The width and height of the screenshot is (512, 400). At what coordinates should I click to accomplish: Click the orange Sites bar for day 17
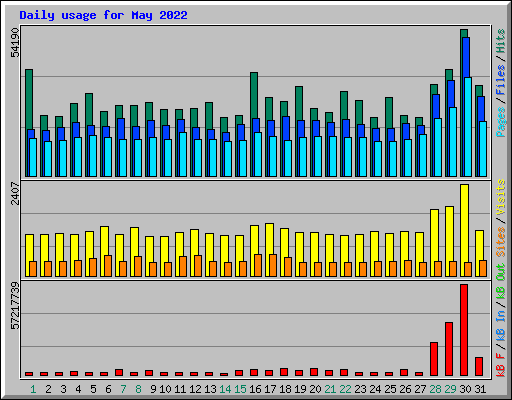(x=273, y=265)
